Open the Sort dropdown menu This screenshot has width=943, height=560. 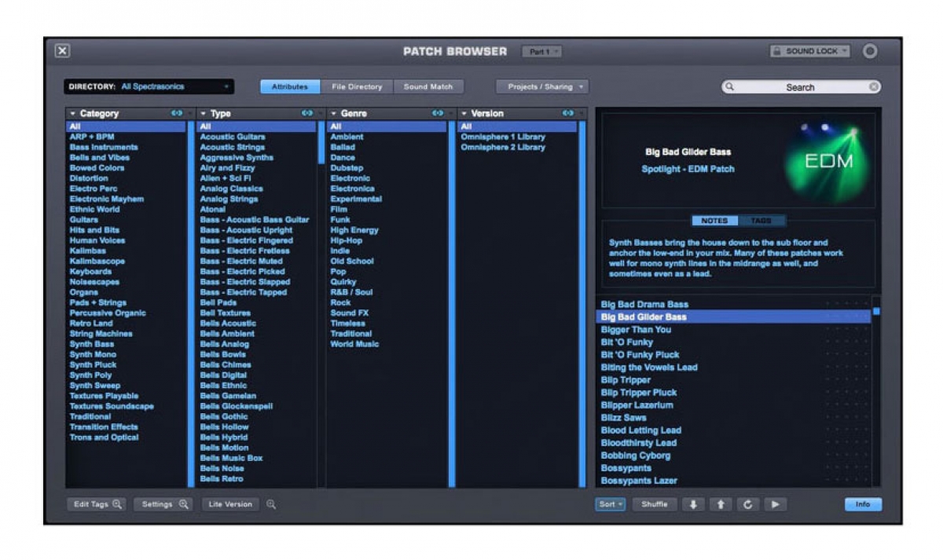(x=610, y=504)
